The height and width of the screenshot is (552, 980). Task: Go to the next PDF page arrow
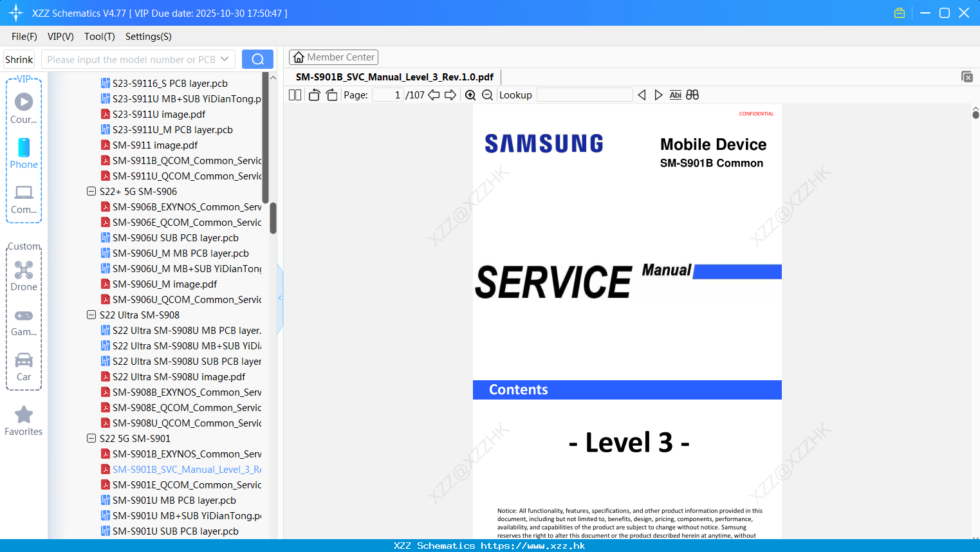click(450, 95)
